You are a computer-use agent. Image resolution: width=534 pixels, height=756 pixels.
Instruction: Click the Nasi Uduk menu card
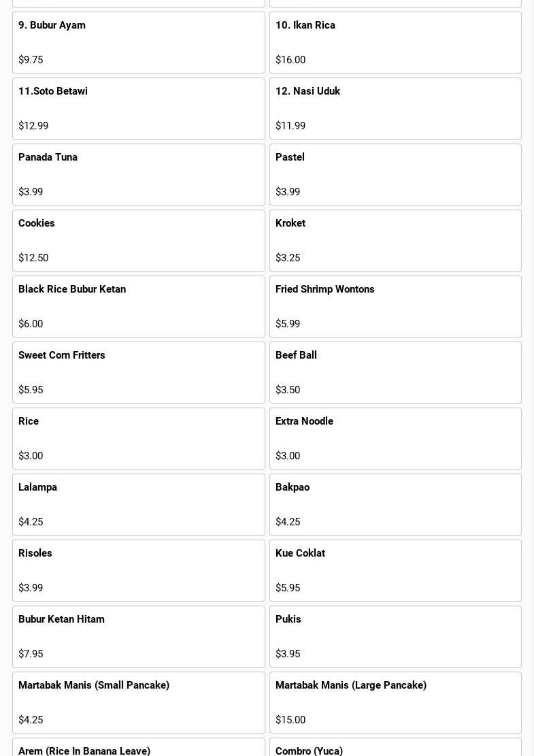[395, 108]
